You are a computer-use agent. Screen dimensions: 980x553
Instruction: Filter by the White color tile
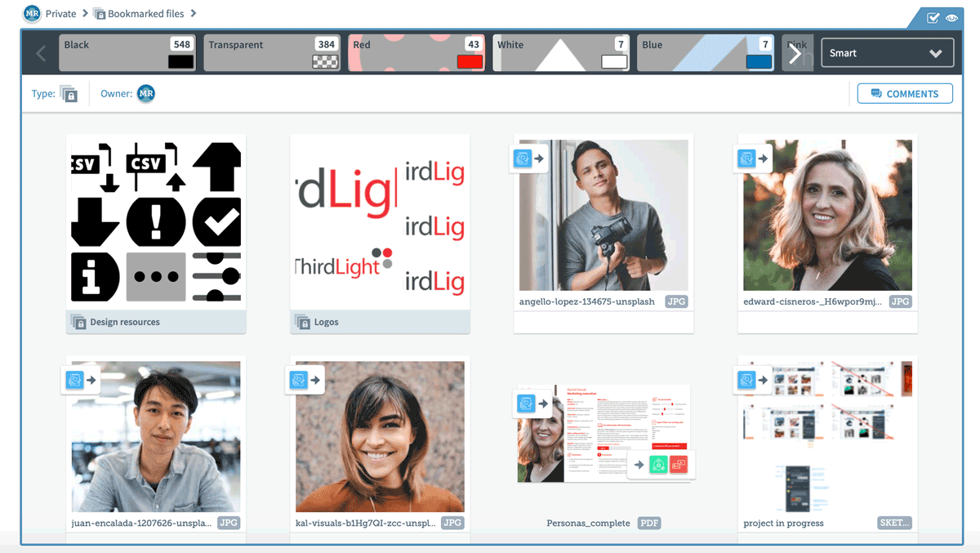point(561,52)
